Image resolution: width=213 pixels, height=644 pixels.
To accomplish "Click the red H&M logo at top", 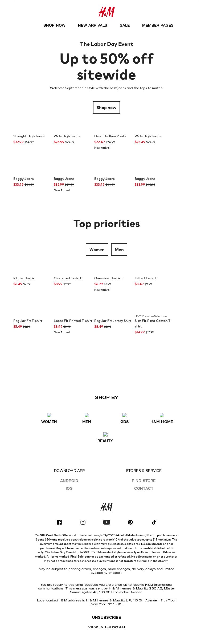I will [106, 12].
